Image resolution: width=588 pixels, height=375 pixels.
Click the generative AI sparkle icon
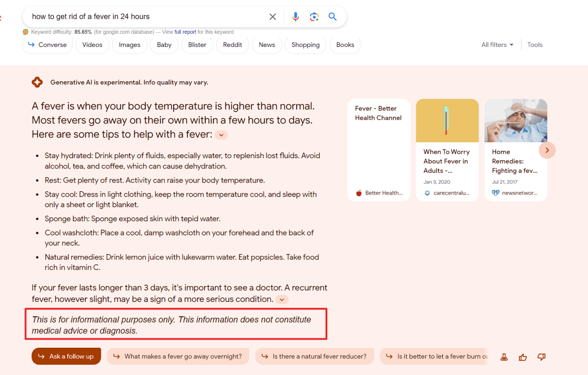click(x=37, y=82)
